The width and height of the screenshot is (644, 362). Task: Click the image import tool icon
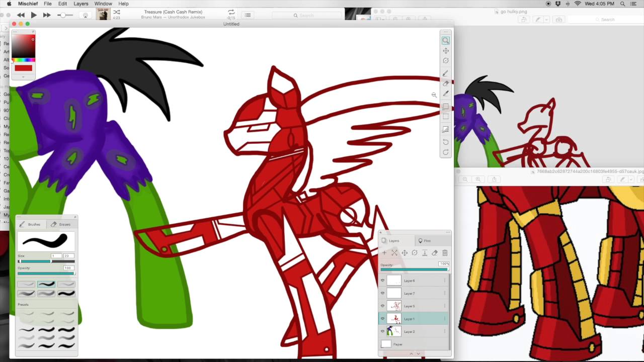[446, 129]
